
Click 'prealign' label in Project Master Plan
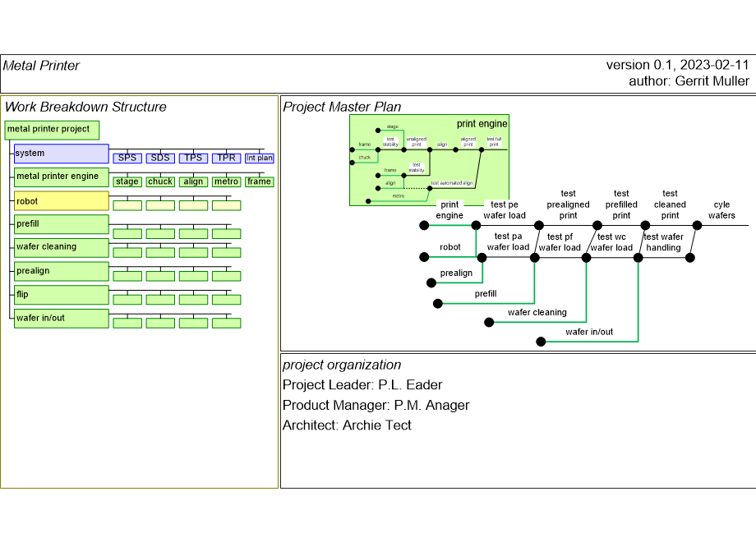[x=456, y=273]
